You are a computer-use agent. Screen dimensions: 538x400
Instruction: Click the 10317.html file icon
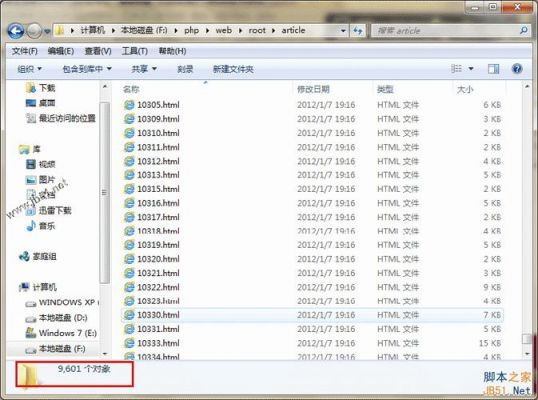(x=129, y=217)
